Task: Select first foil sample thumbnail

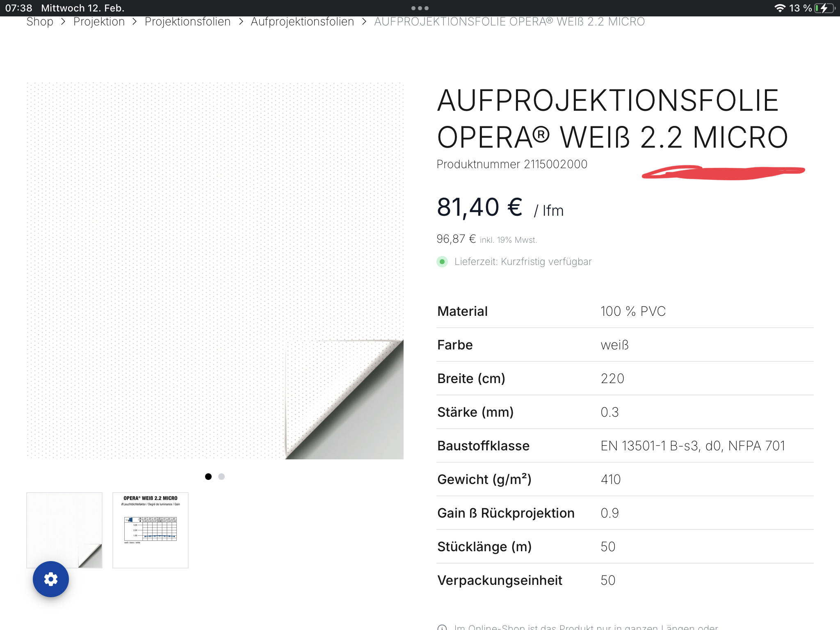Action: [x=64, y=530]
